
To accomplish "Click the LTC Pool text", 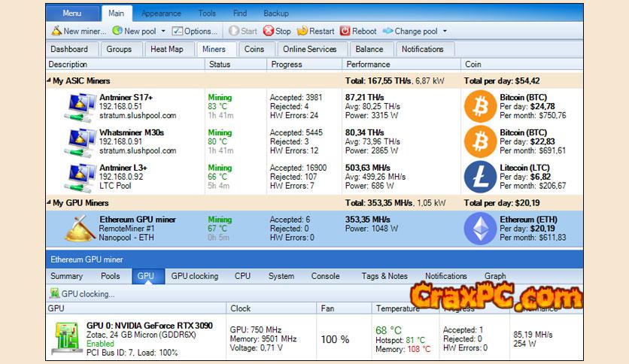I will pyautogui.click(x=115, y=186).
